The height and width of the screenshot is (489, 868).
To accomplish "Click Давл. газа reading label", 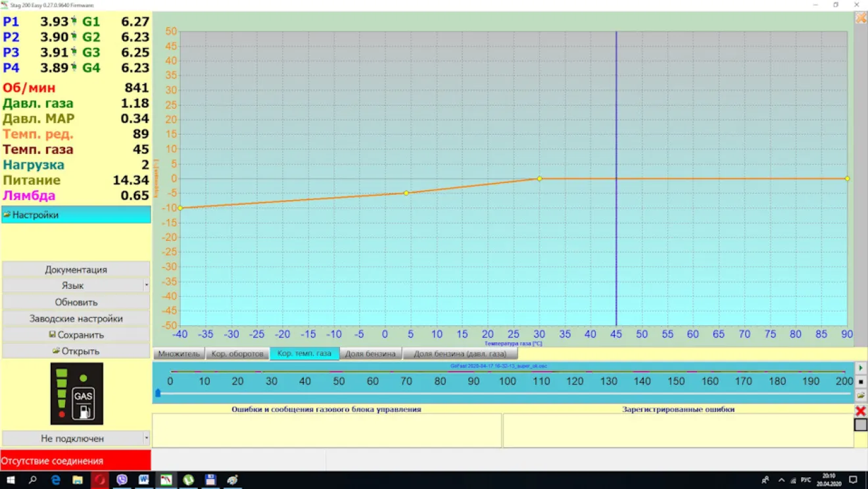I will click(x=38, y=103).
